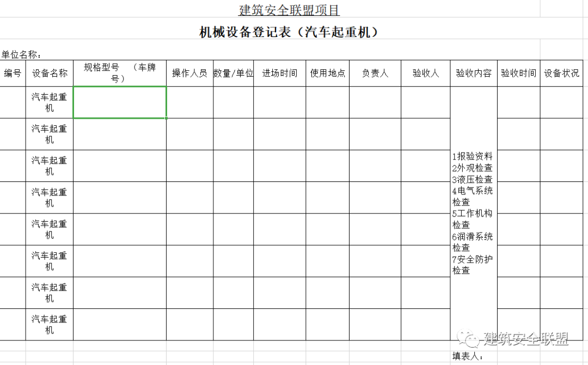The height and width of the screenshot is (365, 588).
Task: Select the 验收人 column header
Action: click(426, 73)
